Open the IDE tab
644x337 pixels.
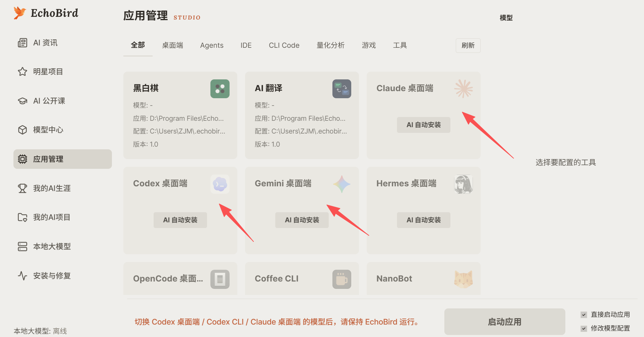coord(246,45)
